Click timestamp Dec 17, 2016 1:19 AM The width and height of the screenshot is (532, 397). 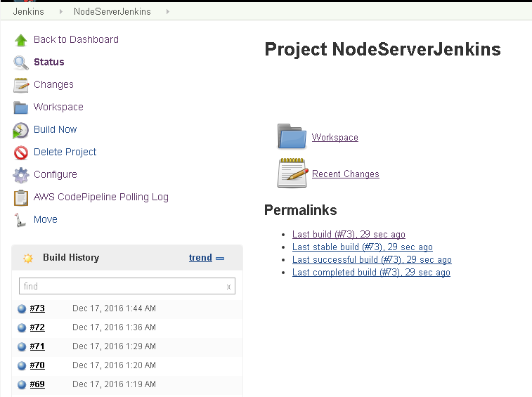click(114, 384)
